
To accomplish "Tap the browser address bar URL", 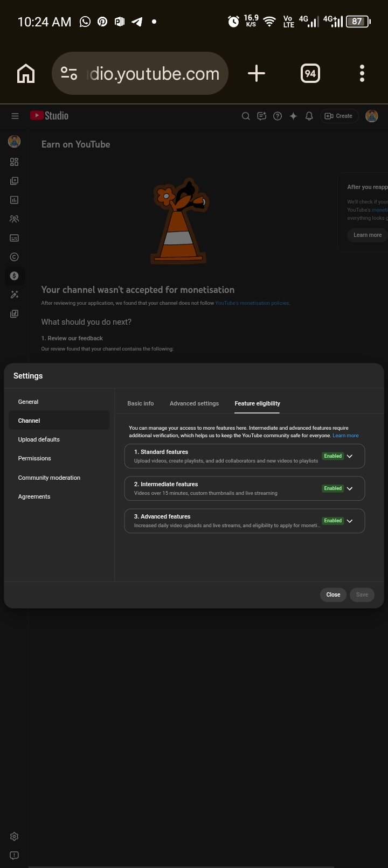I will click(x=154, y=73).
